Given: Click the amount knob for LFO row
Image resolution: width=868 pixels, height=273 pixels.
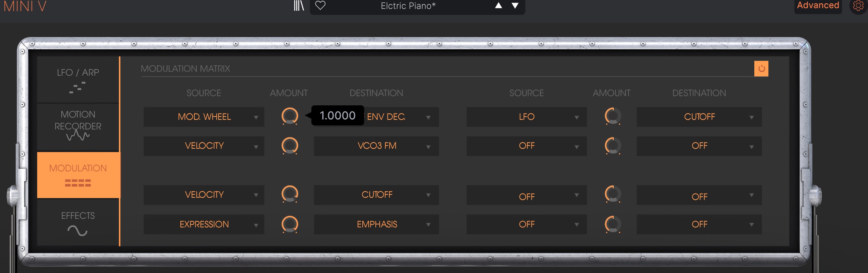Looking at the screenshot, I should click(613, 116).
